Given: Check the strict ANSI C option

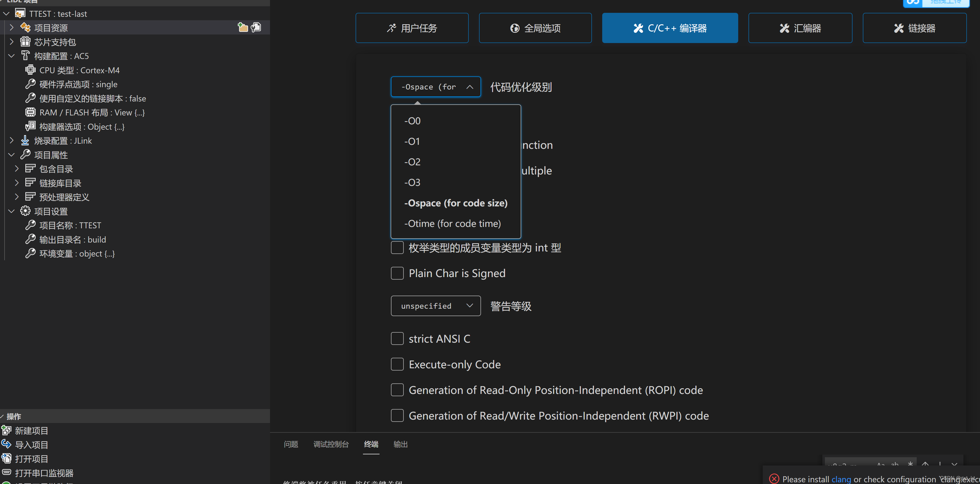Looking at the screenshot, I should pyautogui.click(x=397, y=338).
